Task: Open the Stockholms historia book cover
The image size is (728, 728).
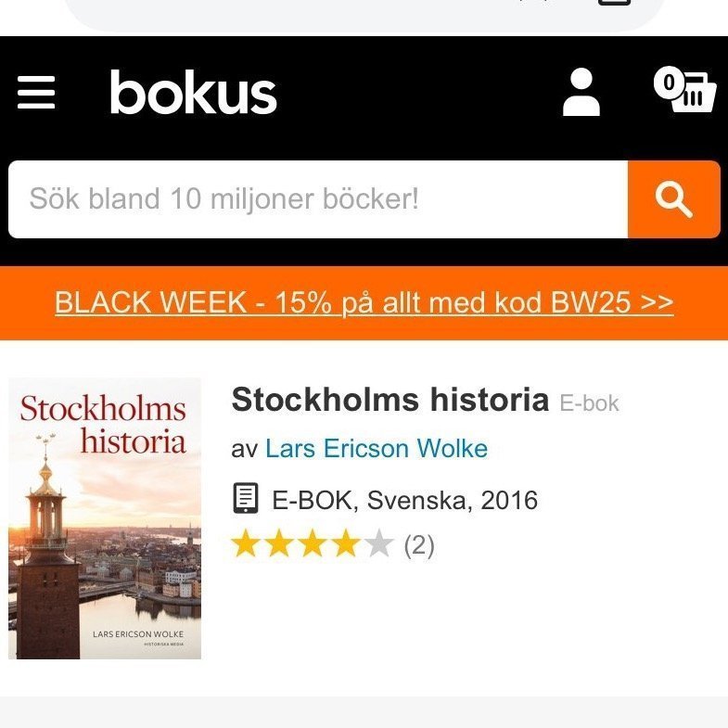Action: coord(105,518)
